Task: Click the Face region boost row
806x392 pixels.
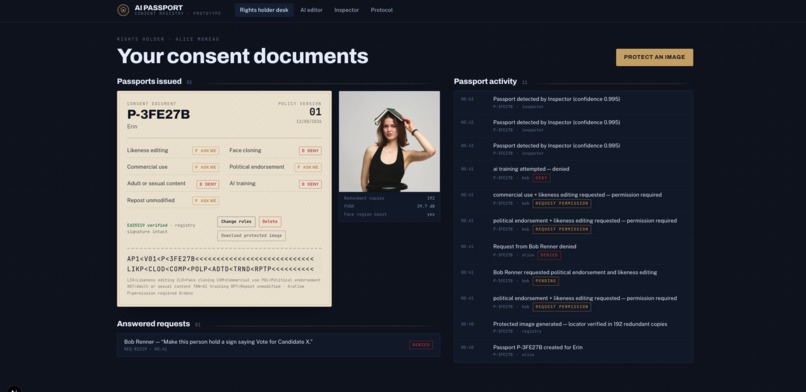Action: (389, 214)
